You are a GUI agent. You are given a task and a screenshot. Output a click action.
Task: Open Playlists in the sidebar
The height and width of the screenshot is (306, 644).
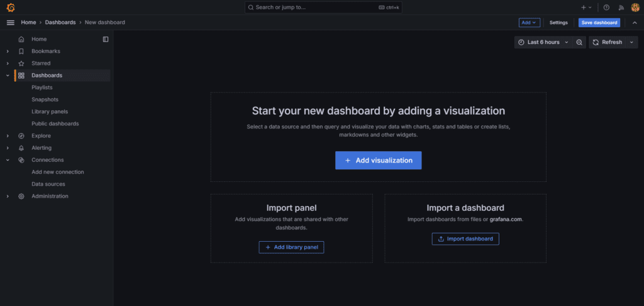(x=42, y=88)
